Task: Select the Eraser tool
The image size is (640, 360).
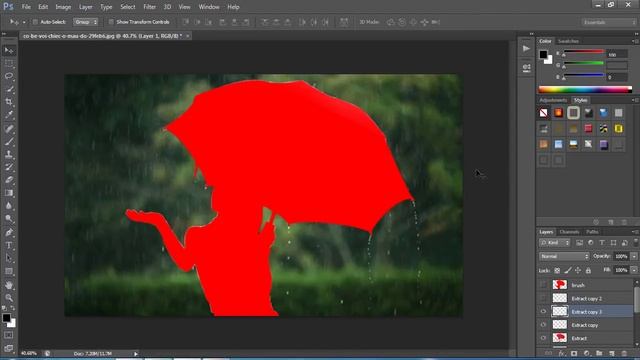Action: [9, 180]
